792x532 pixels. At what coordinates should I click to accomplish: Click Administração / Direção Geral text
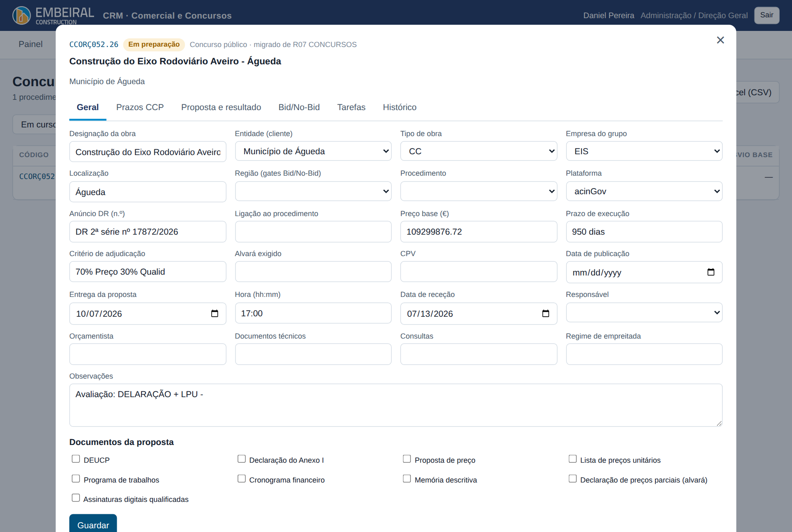point(694,15)
